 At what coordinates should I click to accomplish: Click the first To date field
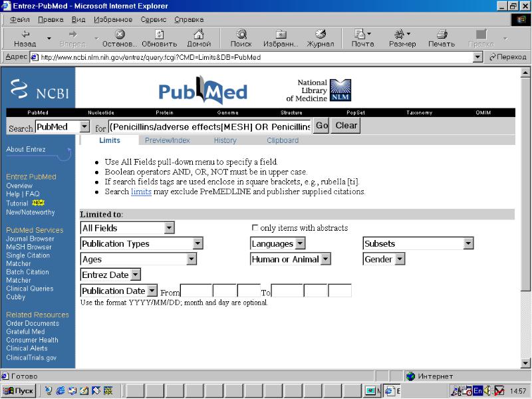pos(287,291)
